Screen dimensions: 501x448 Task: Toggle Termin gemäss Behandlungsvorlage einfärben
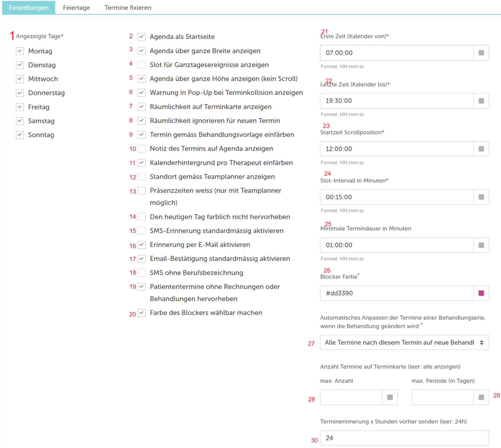click(142, 134)
